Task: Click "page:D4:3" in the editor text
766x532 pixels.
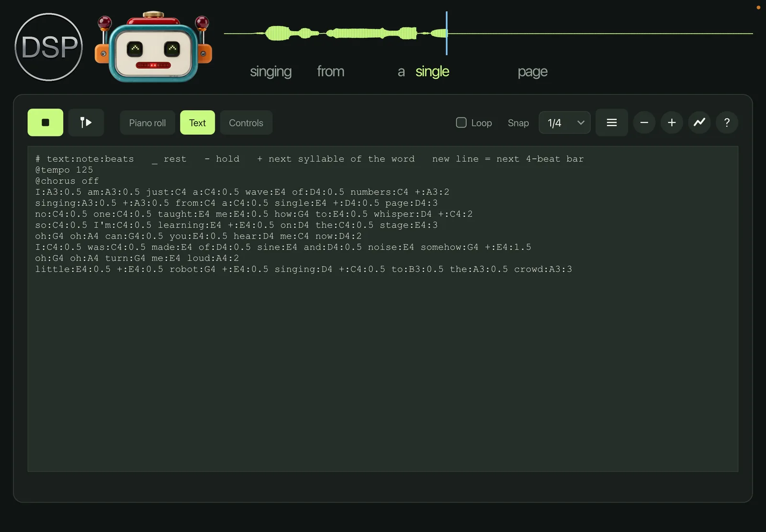Action: [x=412, y=203]
